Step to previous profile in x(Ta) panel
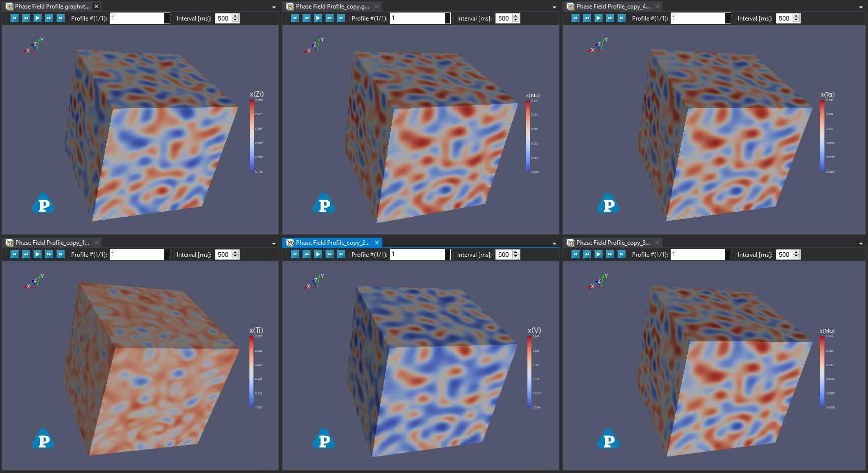Image resolution: width=868 pixels, height=473 pixels. click(x=587, y=18)
